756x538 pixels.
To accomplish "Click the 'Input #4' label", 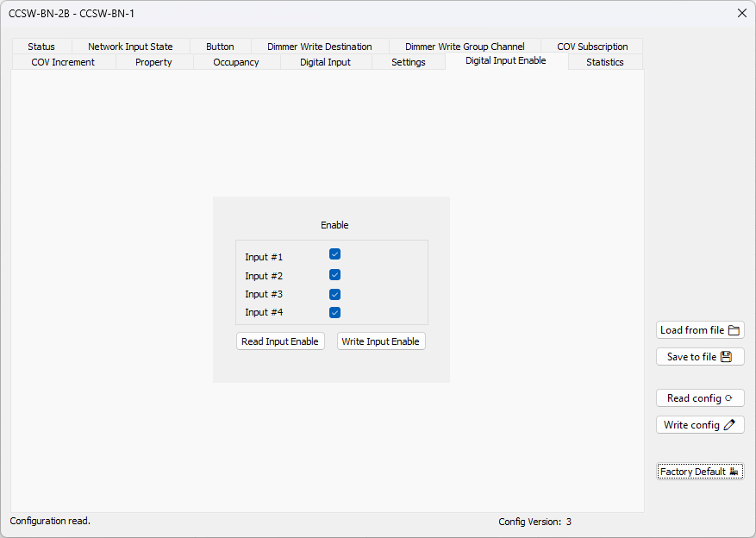I will 264,312.
